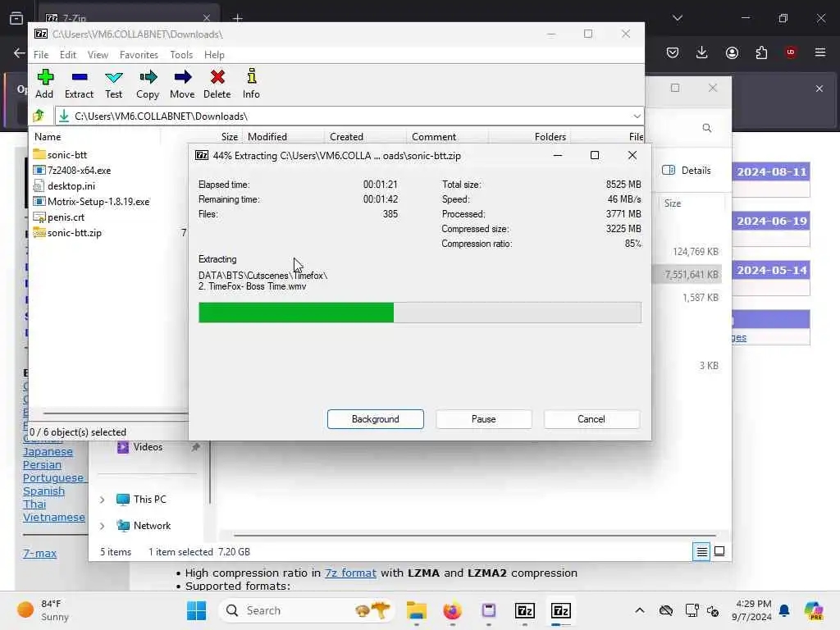Switch Explorer to large thumbnails view
840x630 pixels.
719,551
